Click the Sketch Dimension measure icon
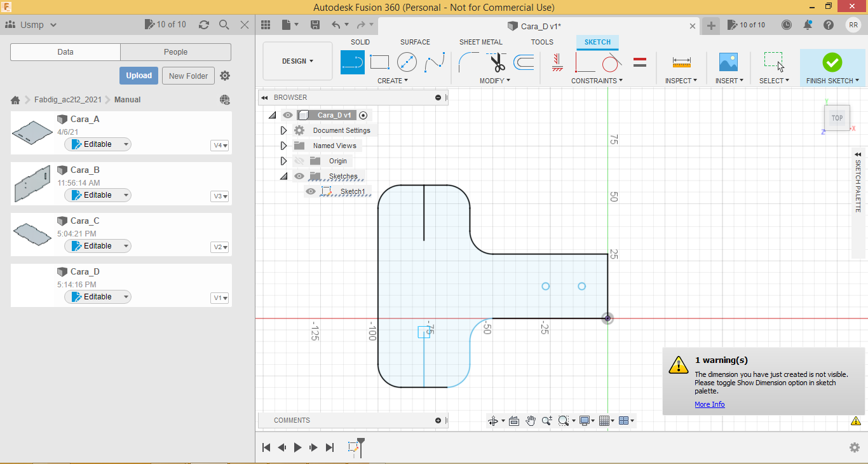This screenshot has width=868, height=464. (x=681, y=62)
